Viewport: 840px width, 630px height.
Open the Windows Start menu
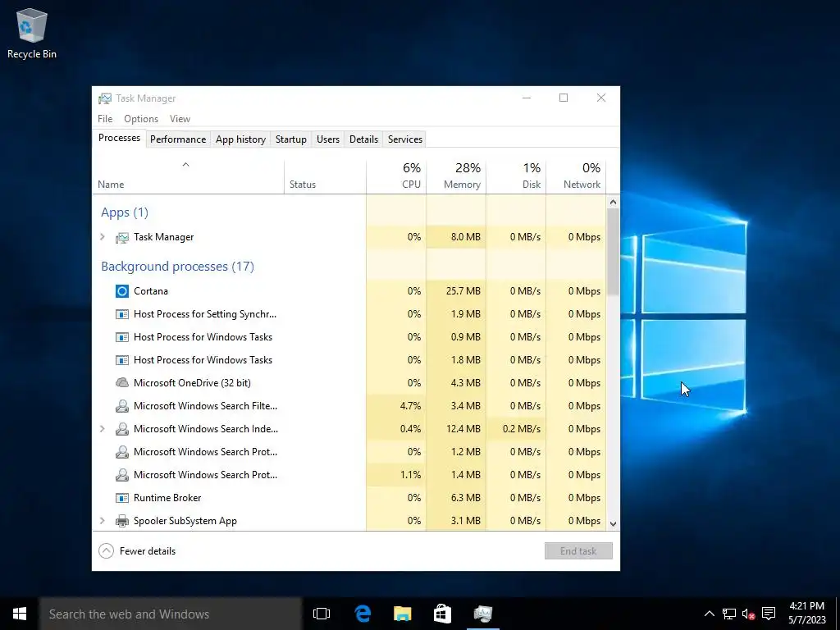pyautogui.click(x=20, y=614)
